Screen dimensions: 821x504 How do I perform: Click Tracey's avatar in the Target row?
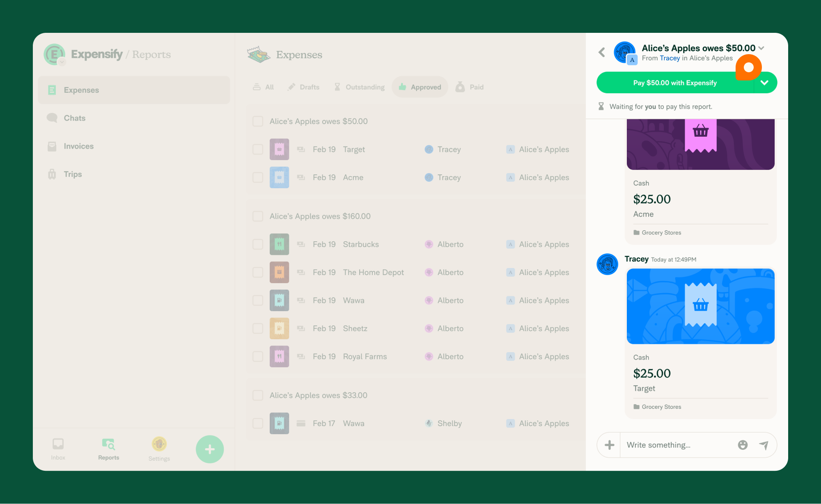pos(429,149)
